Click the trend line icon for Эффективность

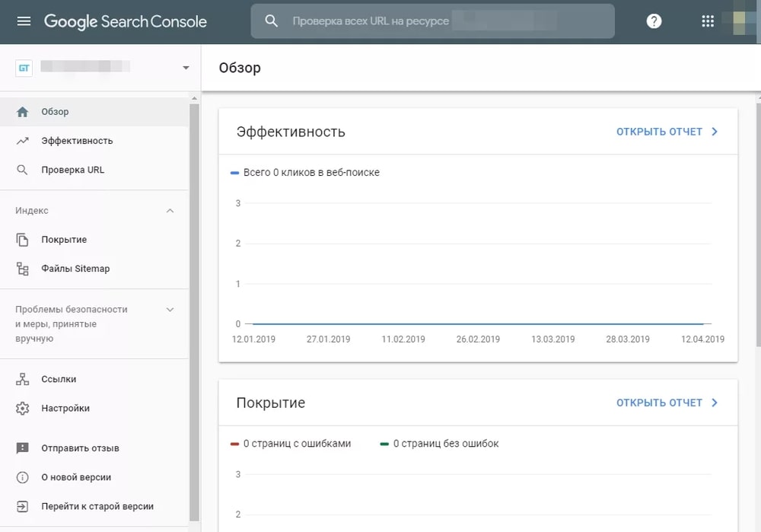pyautogui.click(x=22, y=141)
